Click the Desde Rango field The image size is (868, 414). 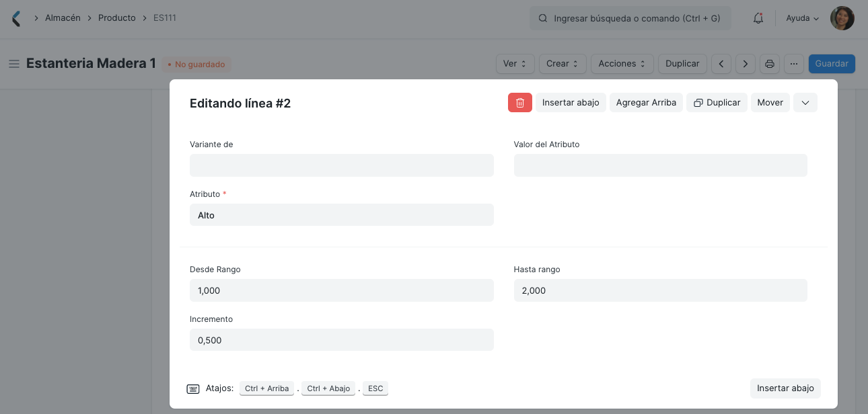point(342,290)
